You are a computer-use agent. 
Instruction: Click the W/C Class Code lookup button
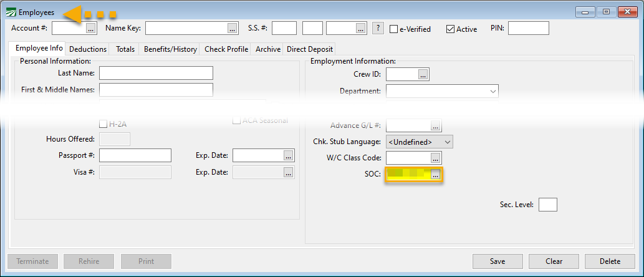pyautogui.click(x=435, y=158)
